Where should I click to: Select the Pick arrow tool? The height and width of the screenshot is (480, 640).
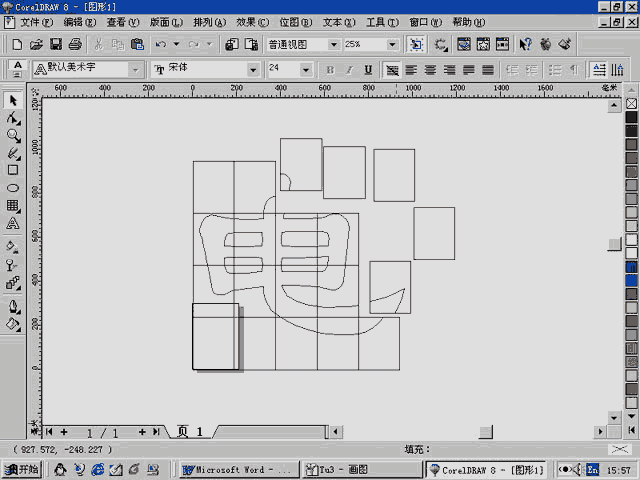pos(13,100)
